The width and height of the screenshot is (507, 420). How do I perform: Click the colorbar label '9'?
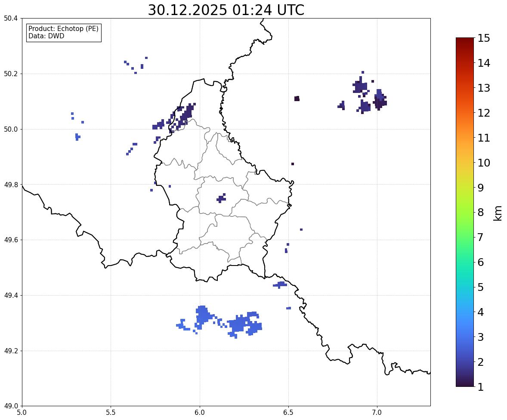[481, 188]
